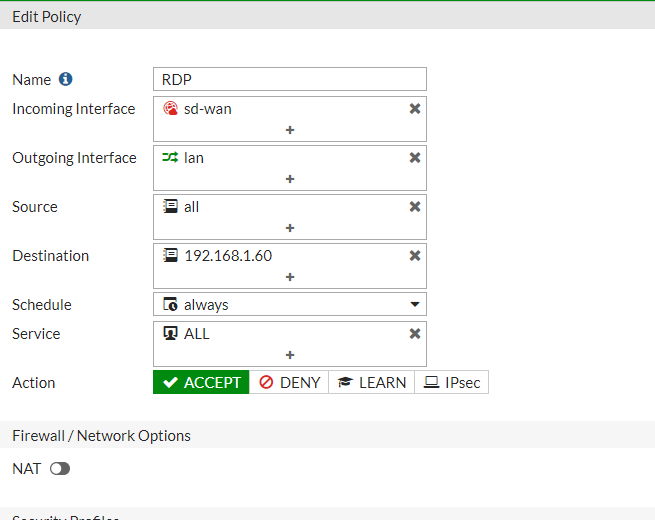655x520 pixels.
Task: Remove sd-wan from Incoming Interface
Action: (x=415, y=109)
